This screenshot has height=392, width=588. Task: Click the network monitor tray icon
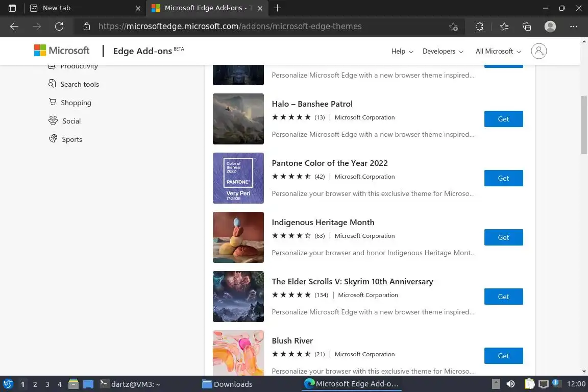(x=544, y=384)
